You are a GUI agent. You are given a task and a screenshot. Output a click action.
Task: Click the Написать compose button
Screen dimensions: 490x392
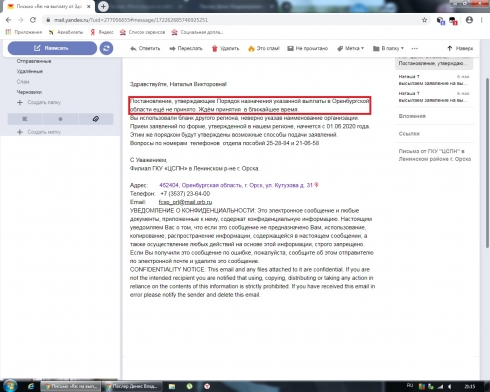tap(52, 48)
